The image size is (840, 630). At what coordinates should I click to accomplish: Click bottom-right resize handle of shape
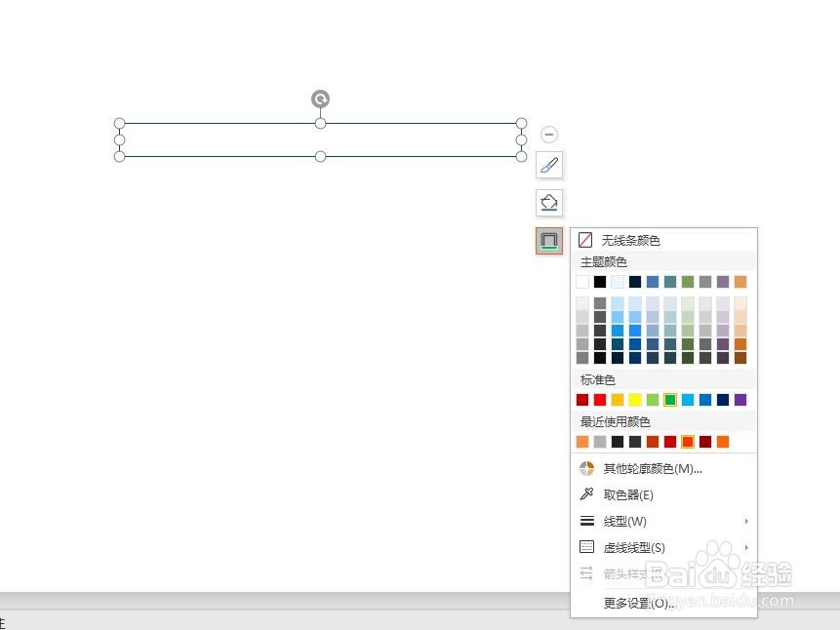(521, 156)
